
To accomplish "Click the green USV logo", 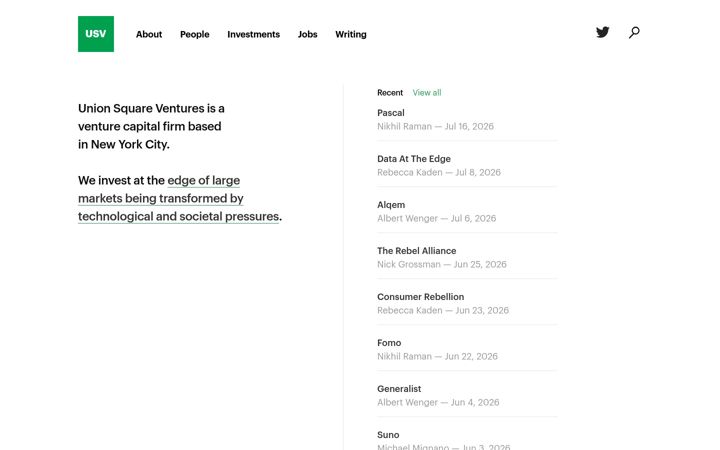I will coord(96,34).
